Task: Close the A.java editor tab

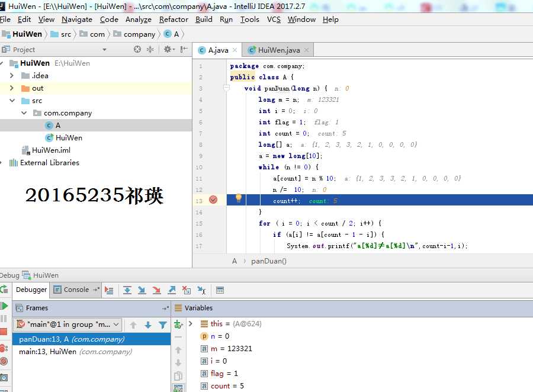Action: point(235,50)
